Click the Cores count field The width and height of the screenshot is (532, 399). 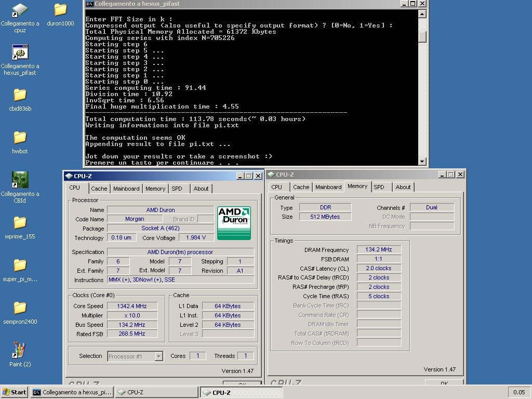[197, 356]
